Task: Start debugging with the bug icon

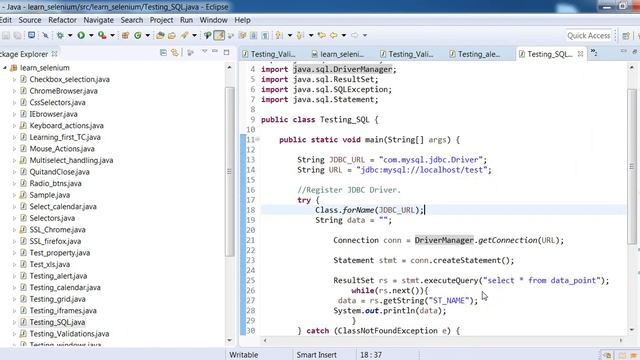Action: [x=60, y=36]
